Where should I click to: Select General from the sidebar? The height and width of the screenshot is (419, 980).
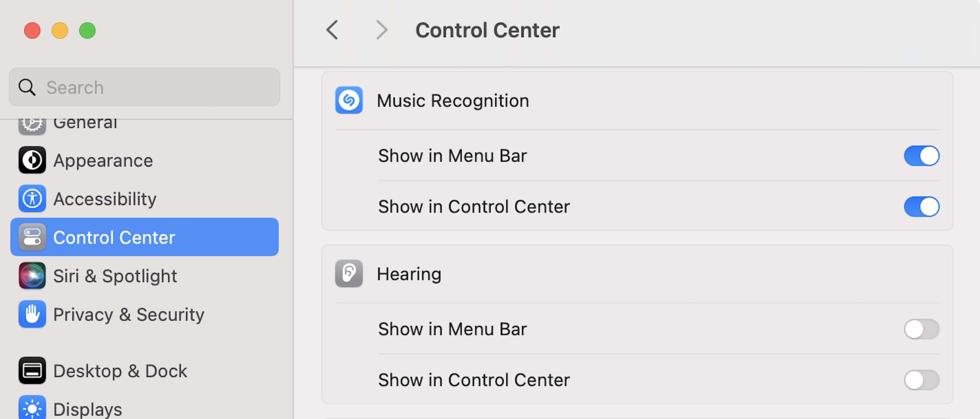[x=85, y=122]
